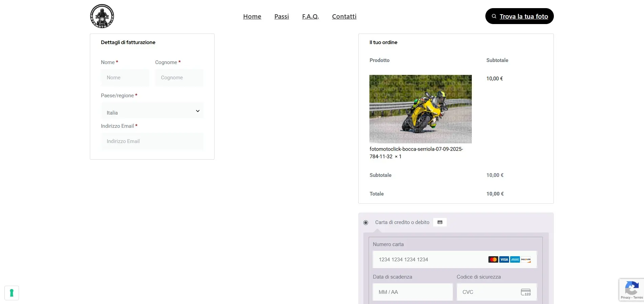Click the reCAPTCHA badge

point(631,290)
